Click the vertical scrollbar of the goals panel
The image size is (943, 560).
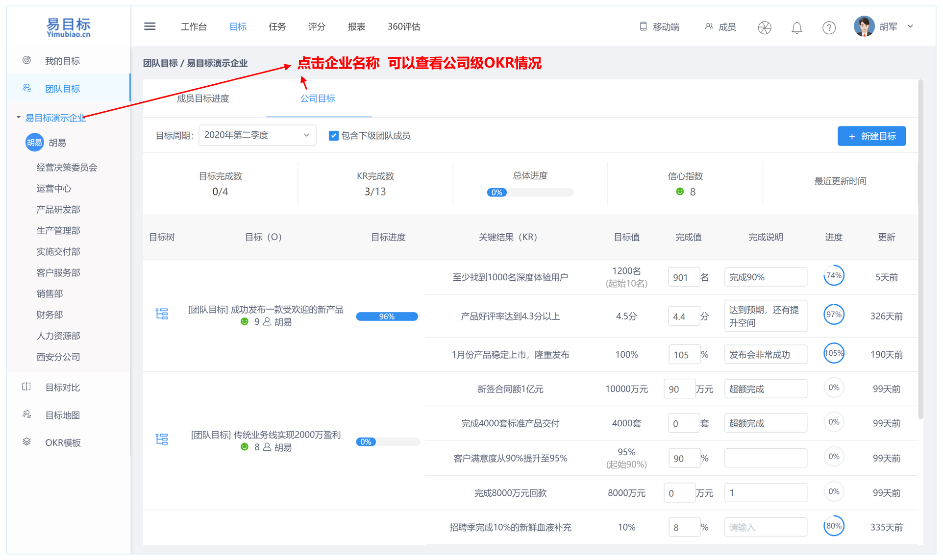[920, 250]
